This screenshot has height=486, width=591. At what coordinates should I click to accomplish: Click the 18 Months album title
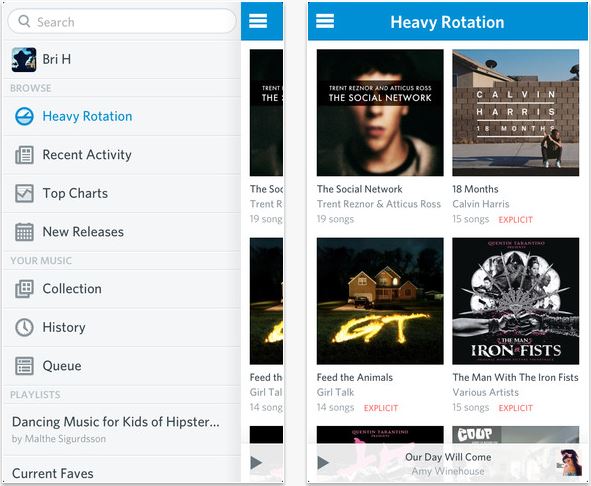tap(475, 189)
